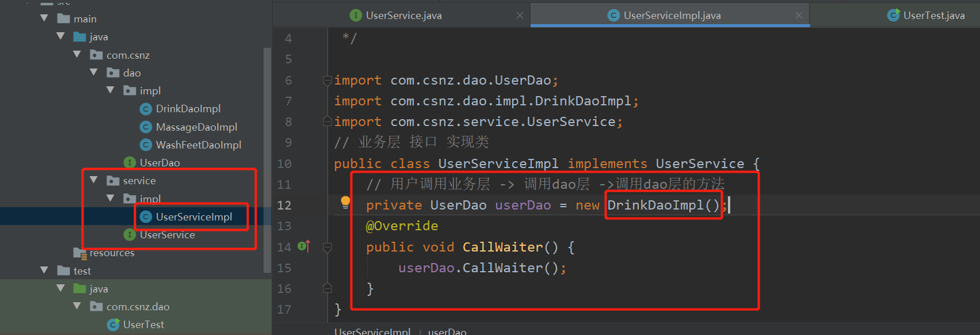Click line number 10 in the gutter
The image size is (980, 335).
click(284, 164)
